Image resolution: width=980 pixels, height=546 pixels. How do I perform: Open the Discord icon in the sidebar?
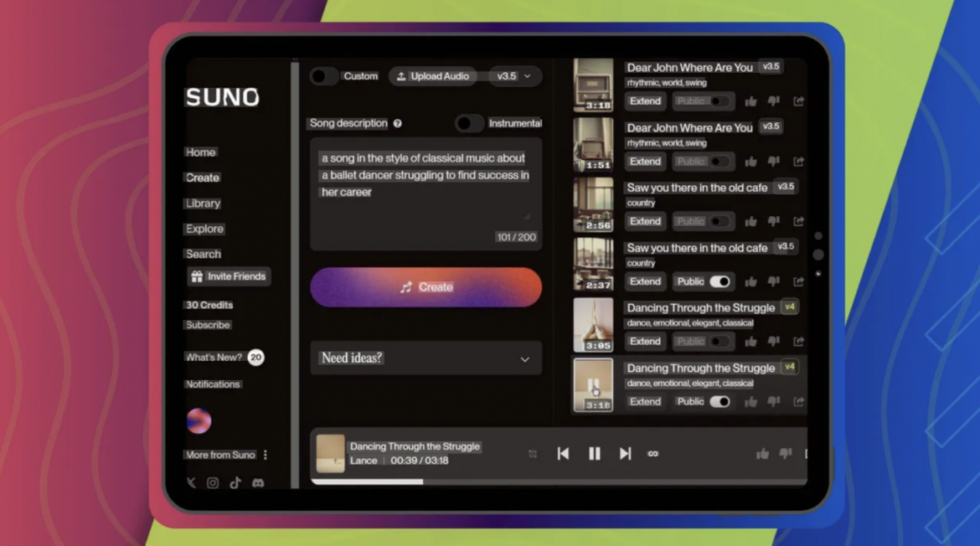(258, 483)
